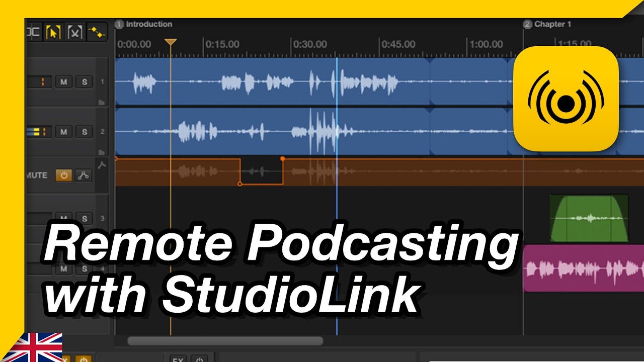644x362 pixels.
Task: Click the 0:15.00 mark on the ruler
Action: (x=222, y=44)
